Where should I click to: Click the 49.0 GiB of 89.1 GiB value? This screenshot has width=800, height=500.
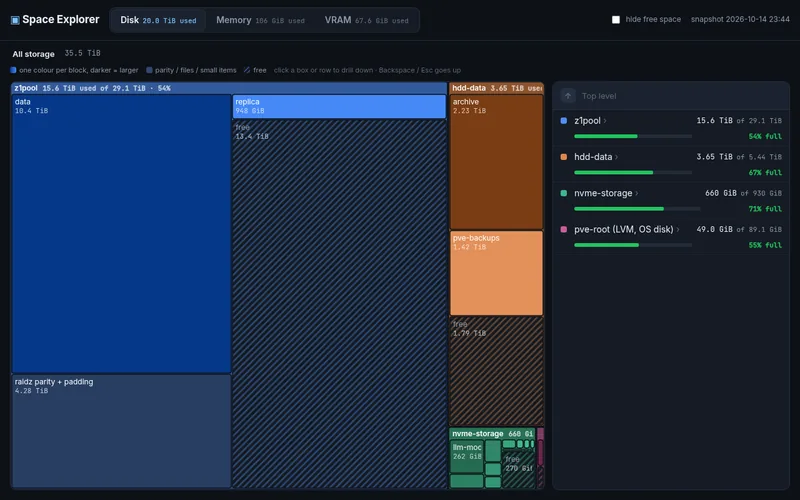click(x=739, y=230)
